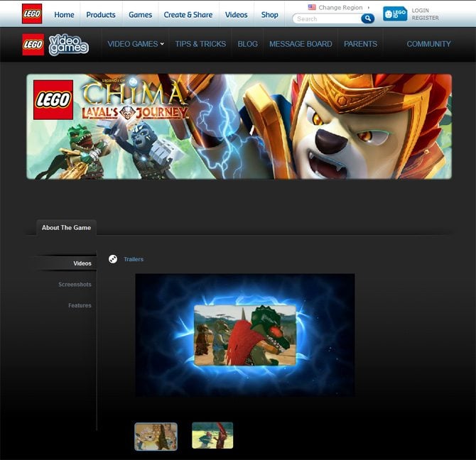Viewport: 476px width, 460px height.
Task: Click the Chima Laval's Journey banner
Action: pyautogui.click(x=239, y=126)
